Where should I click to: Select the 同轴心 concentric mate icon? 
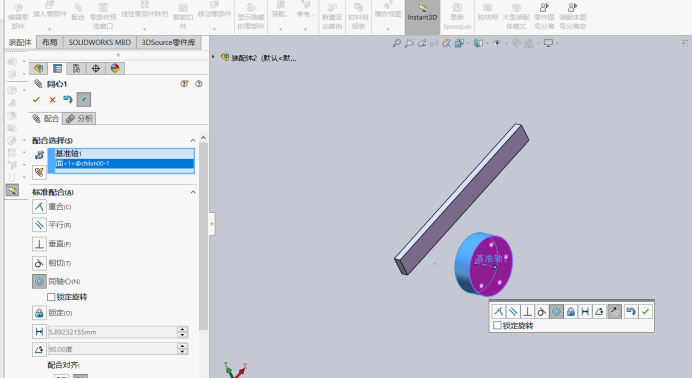pos(39,281)
